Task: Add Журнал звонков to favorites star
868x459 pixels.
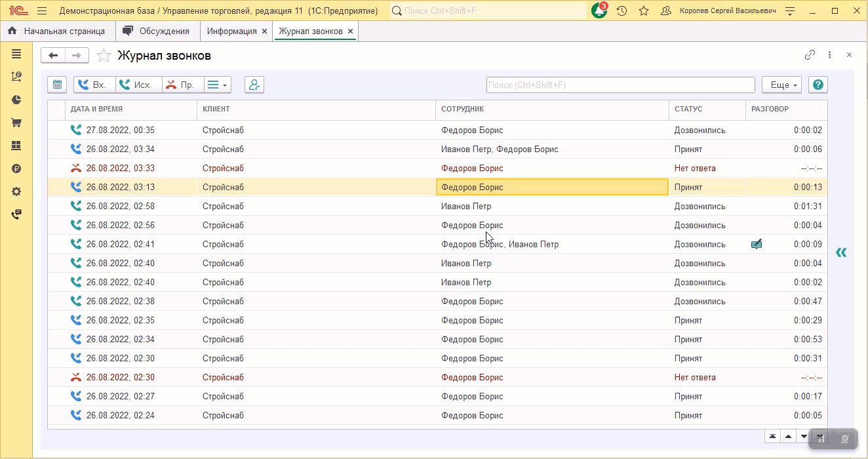Action: [x=104, y=56]
